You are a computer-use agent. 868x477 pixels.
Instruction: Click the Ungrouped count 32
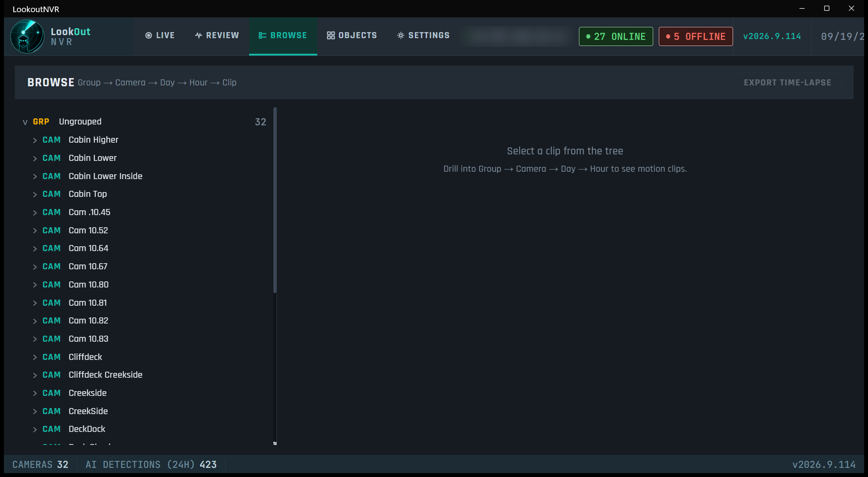260,122
